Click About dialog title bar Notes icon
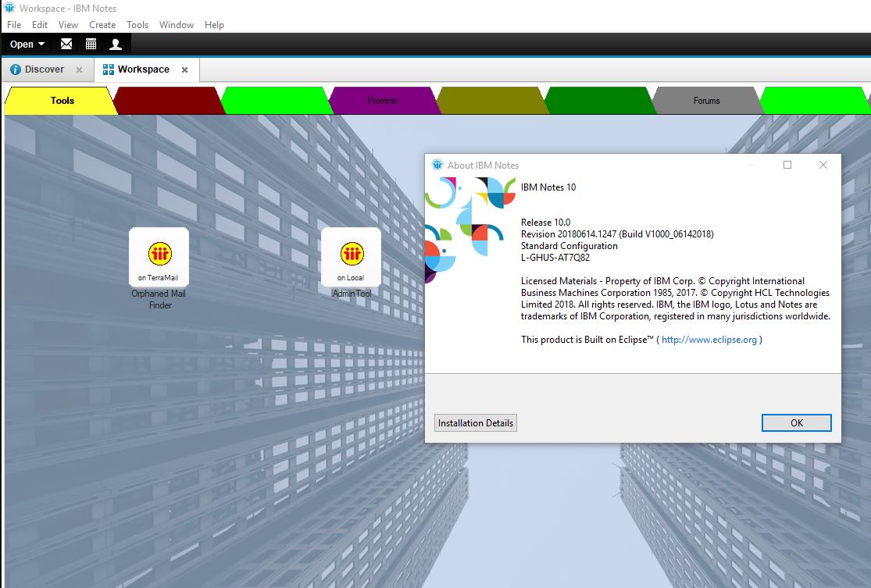 pyautogui.click(x=437, y=165)
